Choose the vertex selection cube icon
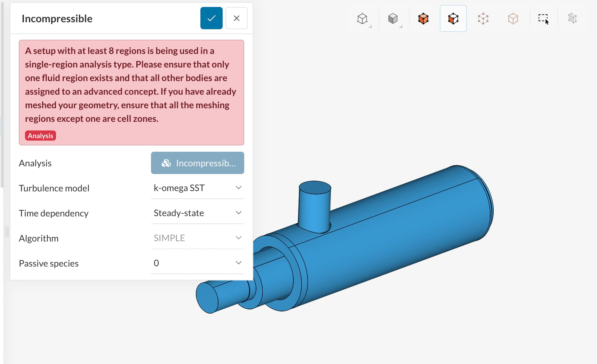The height and width of the screenshot is (364, 597). pyautogui.click(x=513, y=18)
